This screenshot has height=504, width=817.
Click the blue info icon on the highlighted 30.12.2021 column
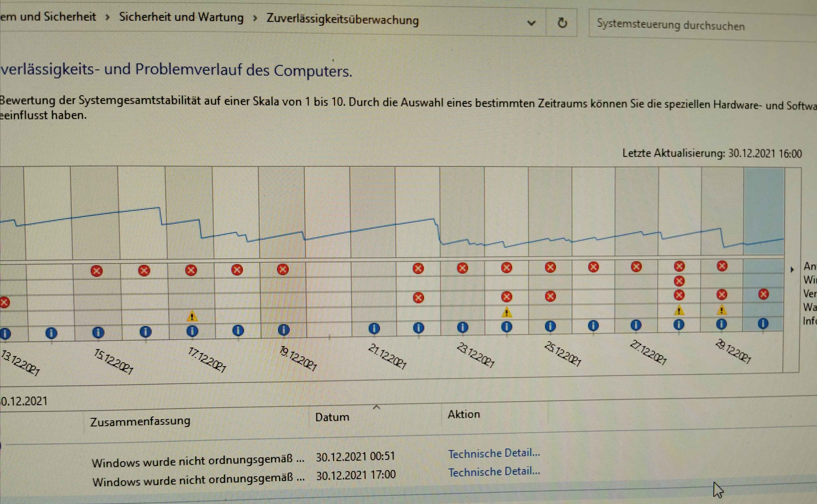click(763, 323)
